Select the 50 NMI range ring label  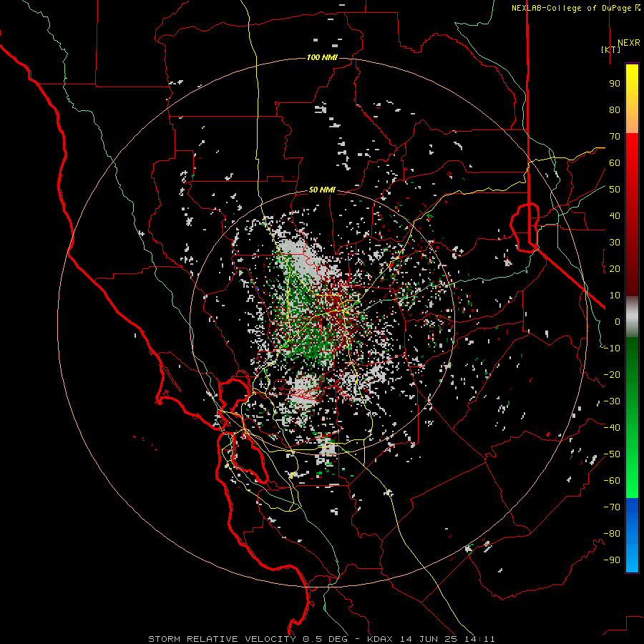pyautogui.click(x=322, y=190)
